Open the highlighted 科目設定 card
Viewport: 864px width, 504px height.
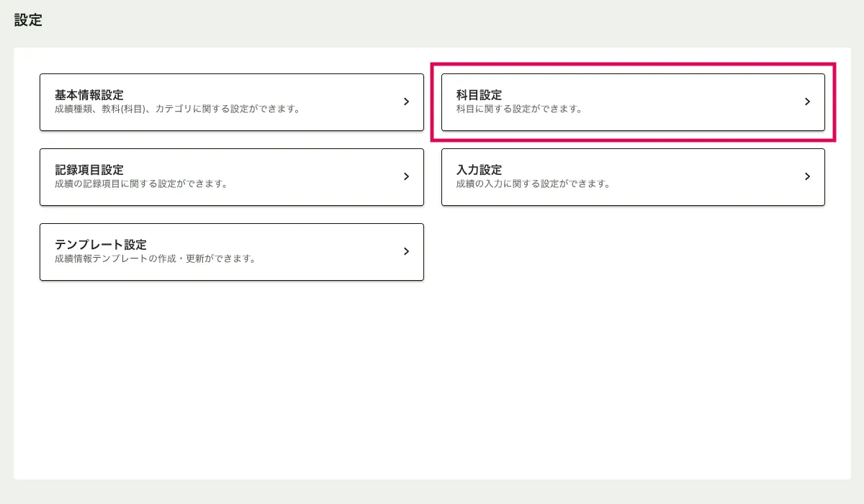632,102
